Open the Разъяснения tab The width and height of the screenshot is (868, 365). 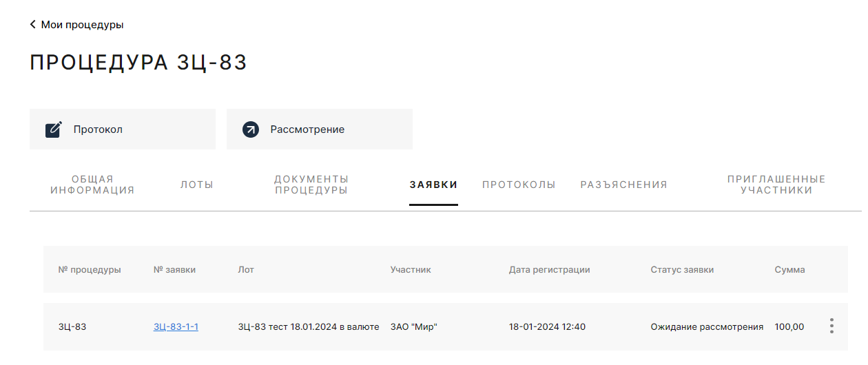pos(624,185)
